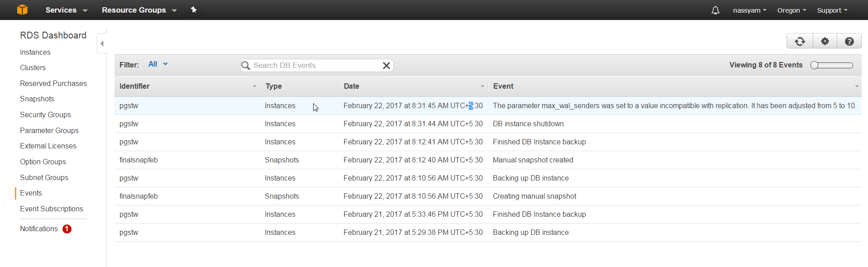Click finalsnapfeb in the Manual snapshot created row

click(138, 160)
